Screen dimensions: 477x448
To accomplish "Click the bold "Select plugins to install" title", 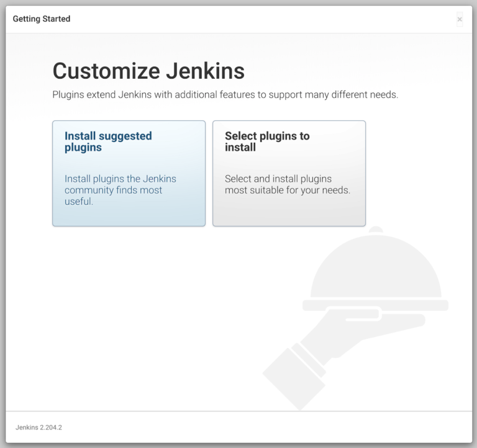I will (267, 141).
